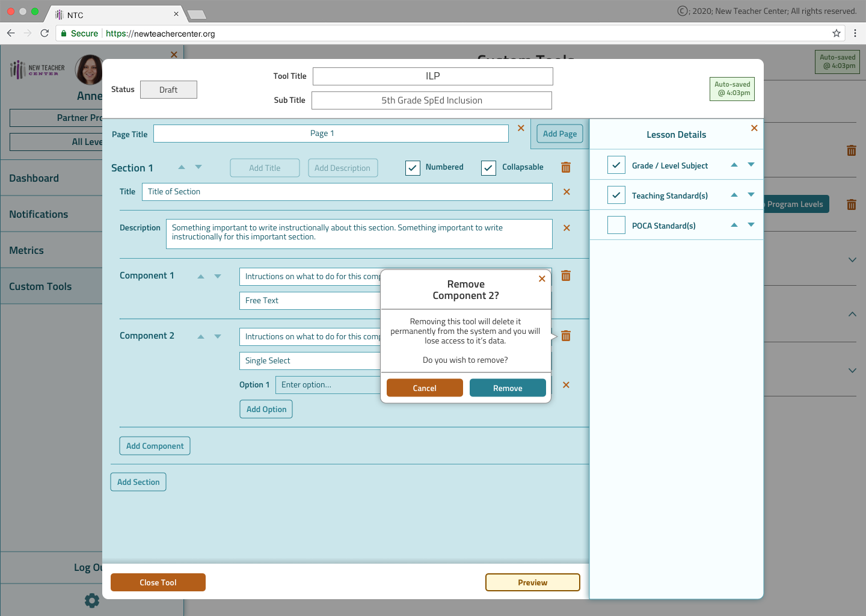Click the Add Description button
The image size is (866, 616).
(343, 168)
